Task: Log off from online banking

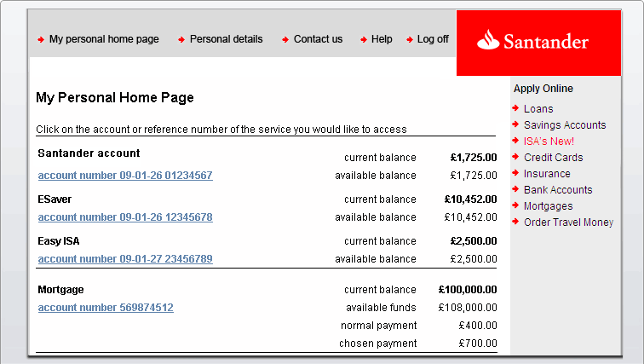Action: point(433,39)
